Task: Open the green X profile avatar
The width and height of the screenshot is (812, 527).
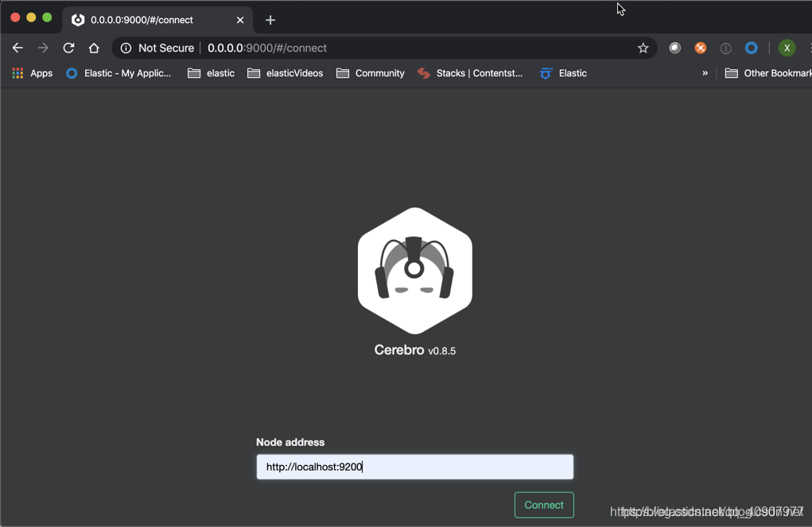Action: 787,48
